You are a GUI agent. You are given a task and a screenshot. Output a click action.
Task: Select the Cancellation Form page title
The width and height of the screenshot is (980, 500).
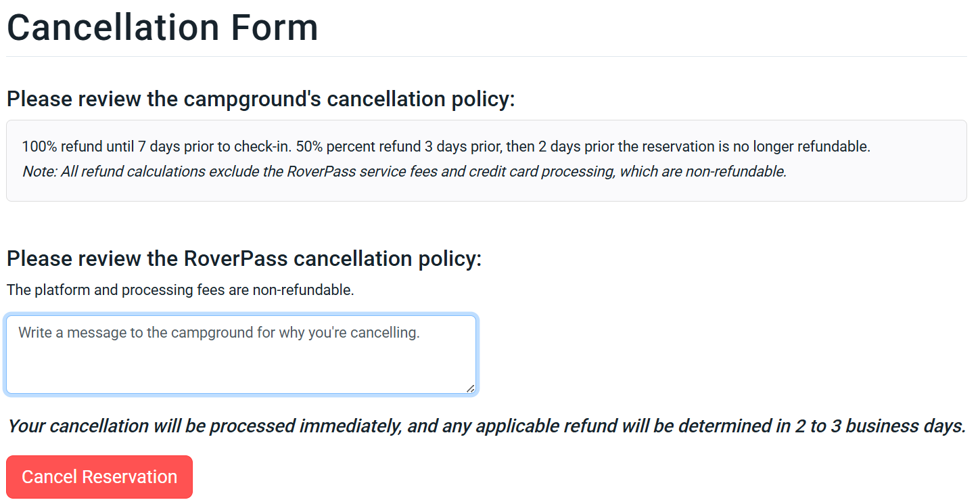tap(162, 27)
